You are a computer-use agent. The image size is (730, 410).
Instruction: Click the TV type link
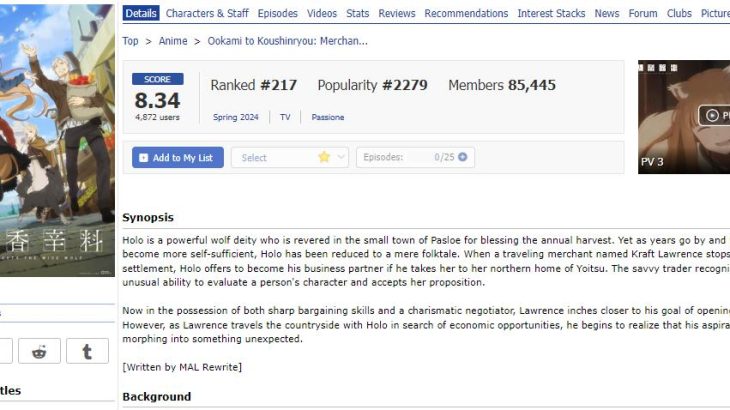tap(285, 118)
